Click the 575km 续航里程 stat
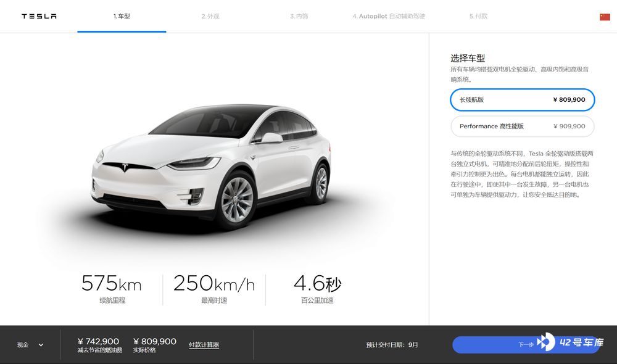This screenshot has width=617, height=364. point(112,289)
